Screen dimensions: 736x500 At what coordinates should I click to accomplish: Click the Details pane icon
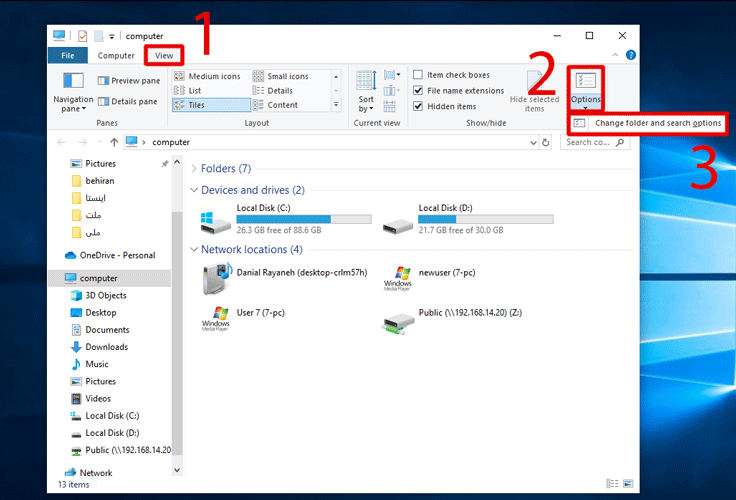tap(103, 101)
